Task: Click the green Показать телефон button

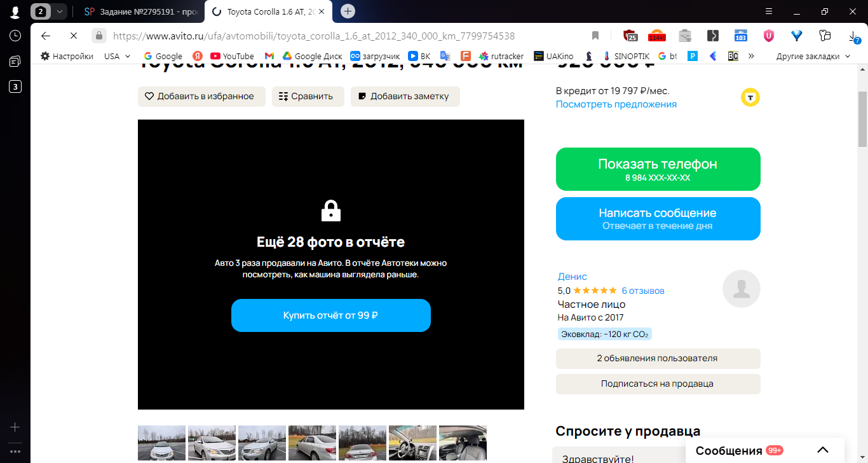Action: pos(658,169)
